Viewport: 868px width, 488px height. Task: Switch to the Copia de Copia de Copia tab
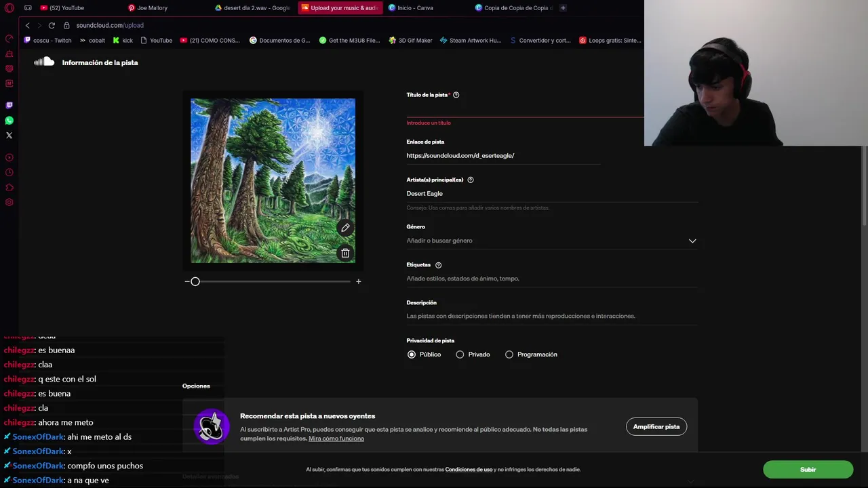coord(513,8)
